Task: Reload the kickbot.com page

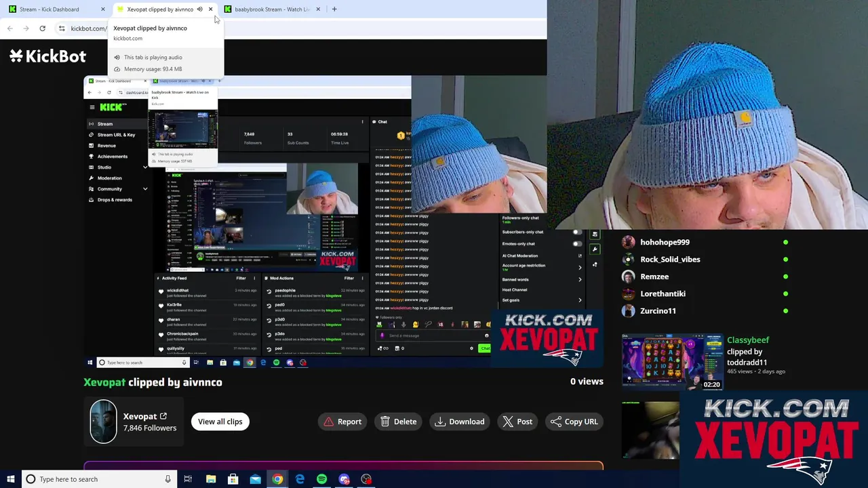Action: click(x=42, y=28)
